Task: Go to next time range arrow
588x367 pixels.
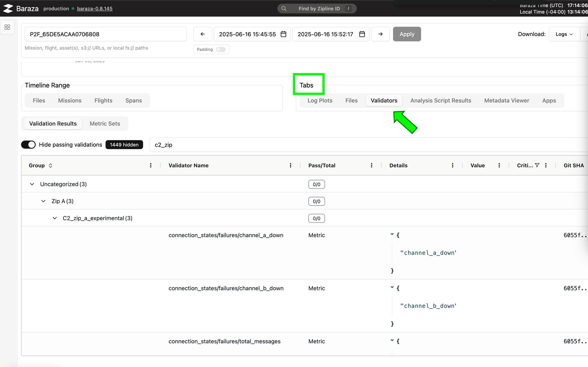Action: click(380, 34)
